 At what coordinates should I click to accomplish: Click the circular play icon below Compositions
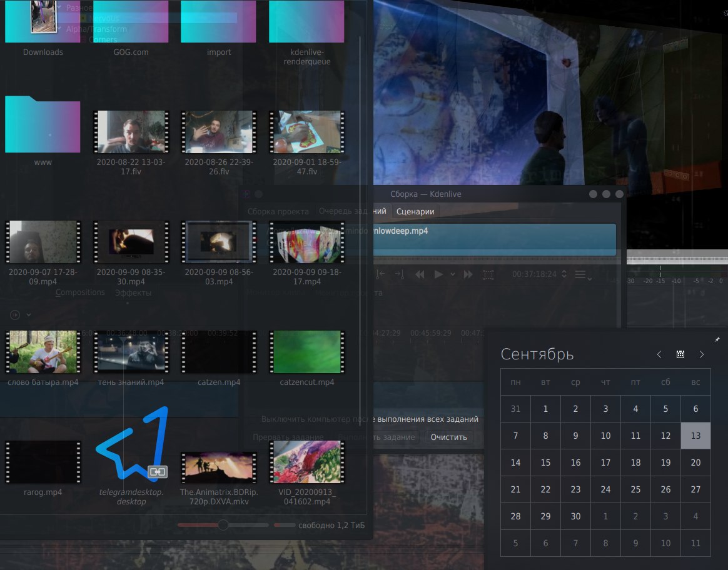click(x=15, y=315)
